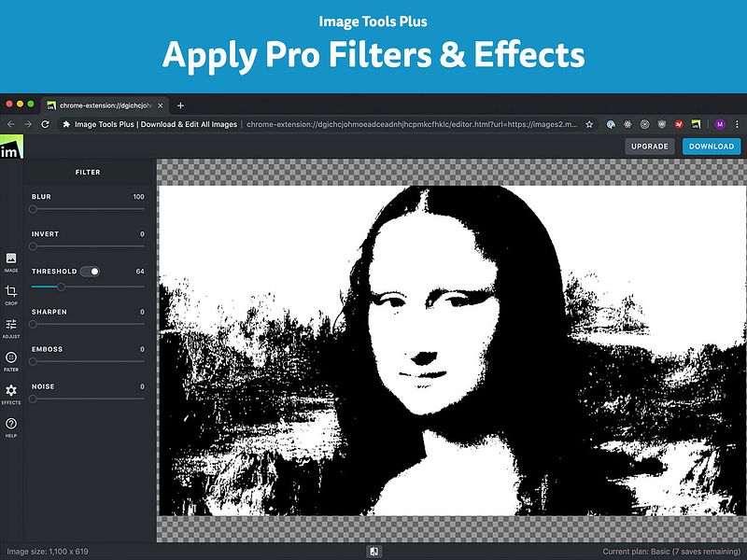Screen dimensions: 747x560
Task: Click the macOS green maximize button
Action: coord(31,104)
